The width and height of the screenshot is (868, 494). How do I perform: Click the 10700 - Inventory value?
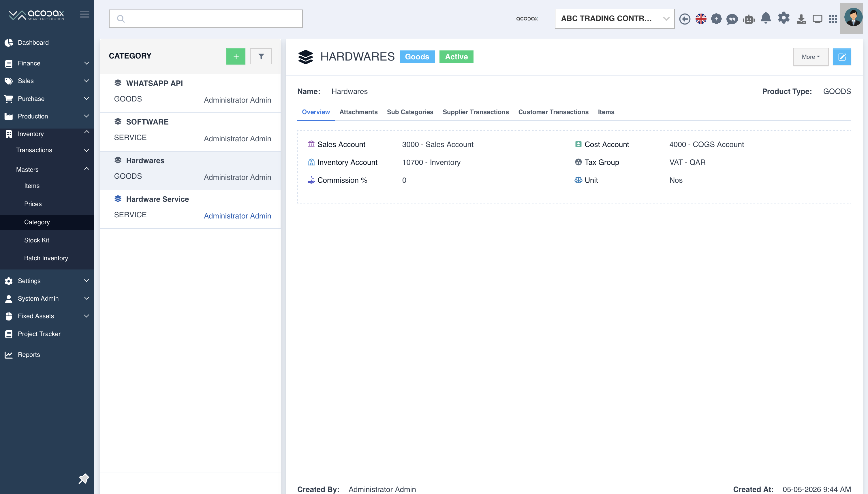click(431, 163)
